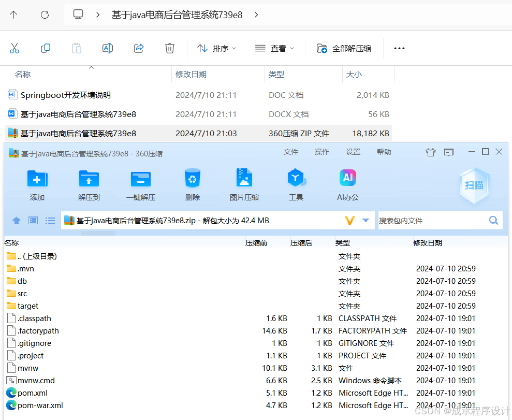The image size is (512, 420).
Task: Click the This PC monitor icon in address bar
Action: (78, 15)
